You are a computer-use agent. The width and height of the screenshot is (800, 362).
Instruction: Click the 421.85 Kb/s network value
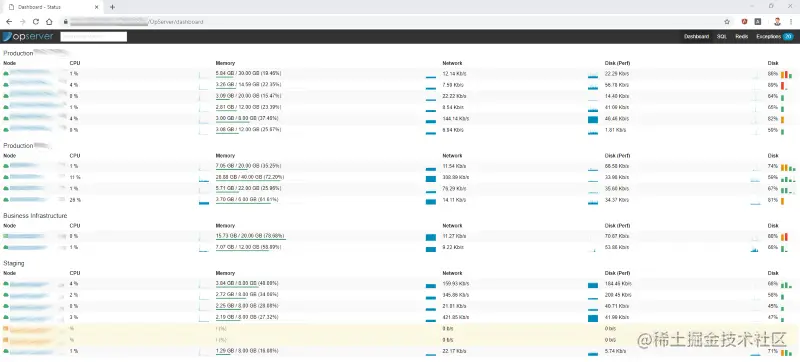455,318
